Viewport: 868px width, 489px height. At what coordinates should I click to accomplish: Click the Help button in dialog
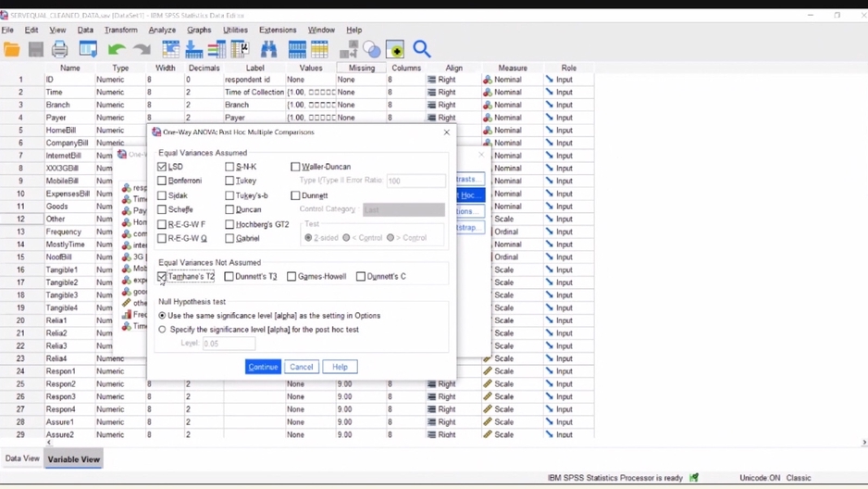tap(340, 367)
